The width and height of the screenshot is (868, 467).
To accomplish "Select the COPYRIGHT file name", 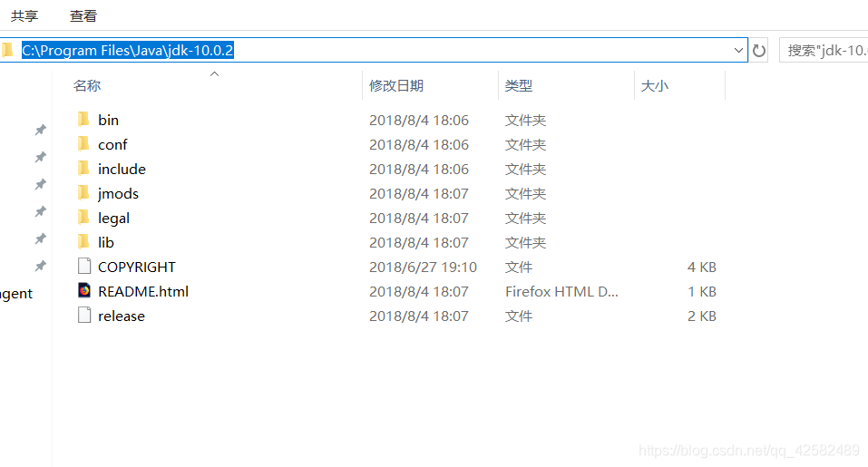I will [137, 267].
